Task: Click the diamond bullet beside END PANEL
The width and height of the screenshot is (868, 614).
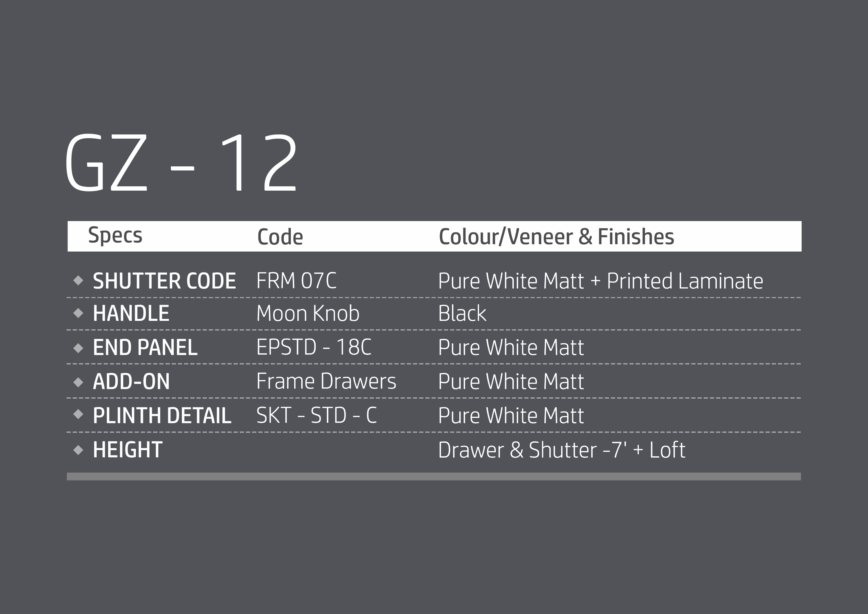Action: [78, 348]
